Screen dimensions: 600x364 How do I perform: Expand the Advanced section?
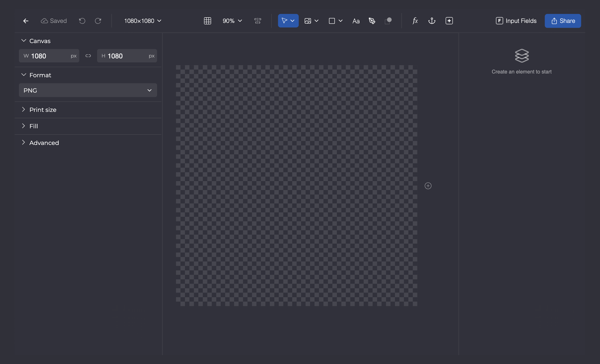coord(24,142)
